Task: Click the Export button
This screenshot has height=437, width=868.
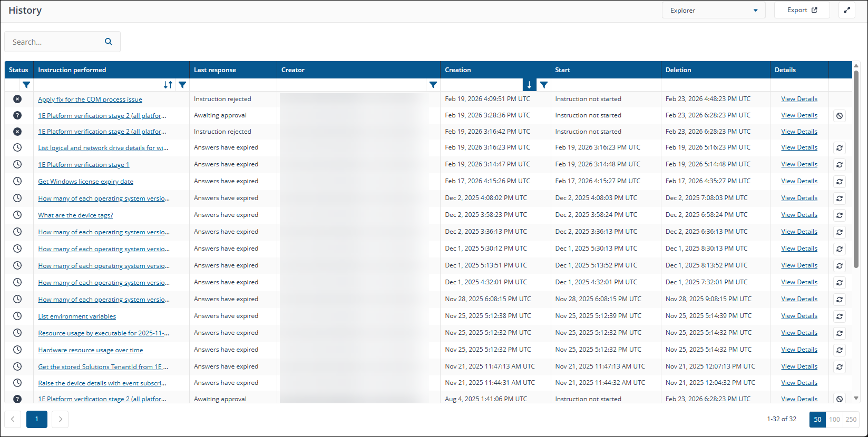Action: coord(802,10)
